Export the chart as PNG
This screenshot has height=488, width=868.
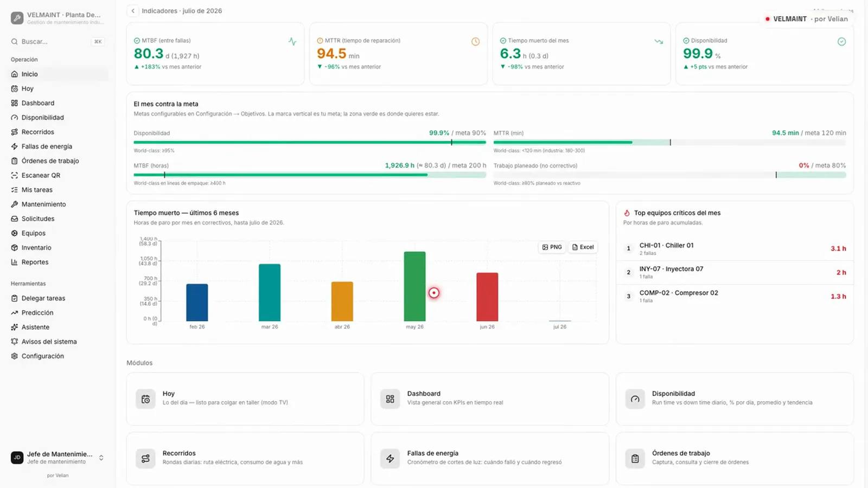tap(552, 247)
